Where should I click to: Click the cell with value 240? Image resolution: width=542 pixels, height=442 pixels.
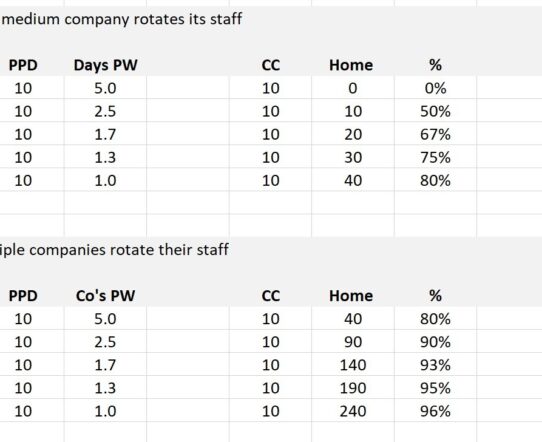pyautogui.click(x=353, y=411)
